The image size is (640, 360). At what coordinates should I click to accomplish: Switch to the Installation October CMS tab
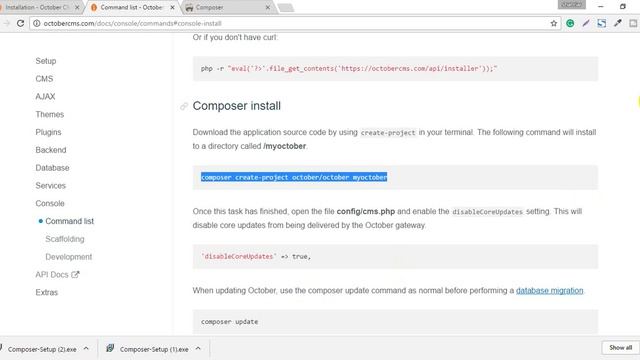coord(38,7)
